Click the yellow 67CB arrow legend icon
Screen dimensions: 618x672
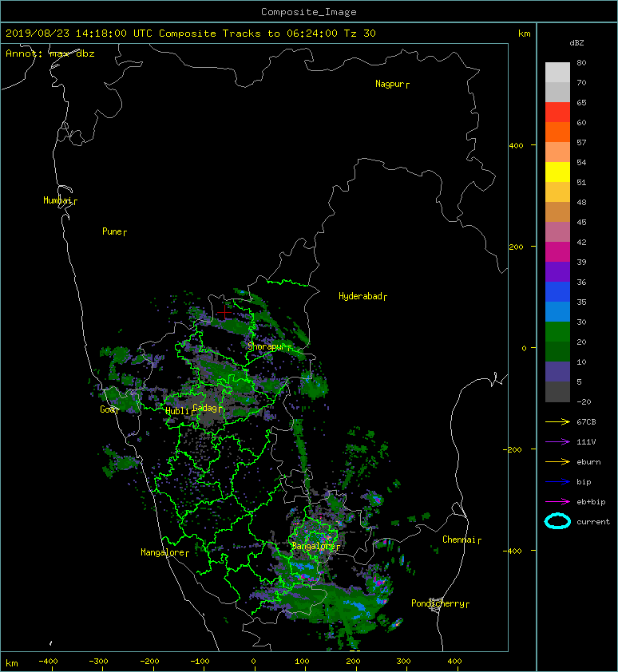(557, 422)
